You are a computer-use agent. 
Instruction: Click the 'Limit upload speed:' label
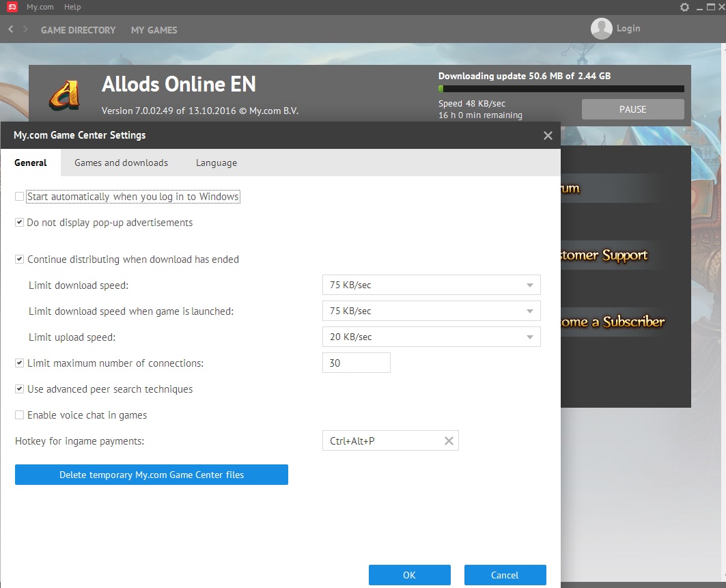(x=72, y=337)
